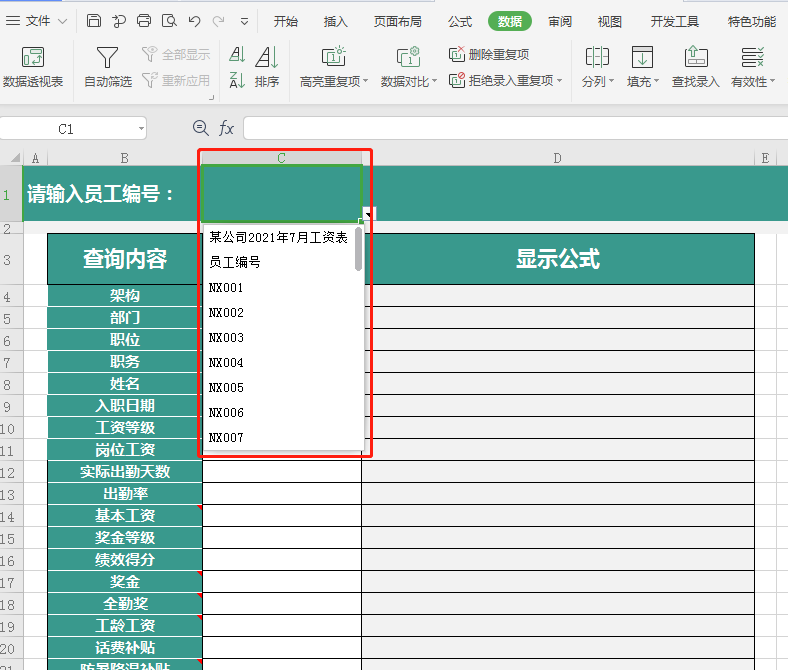
Task: Click the Name Box showing C1
Action: 66,129
